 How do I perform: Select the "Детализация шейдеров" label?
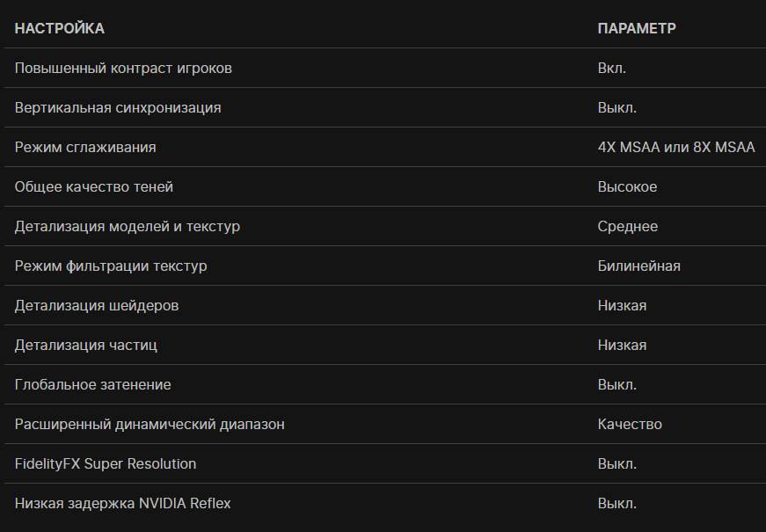[97, 305]
